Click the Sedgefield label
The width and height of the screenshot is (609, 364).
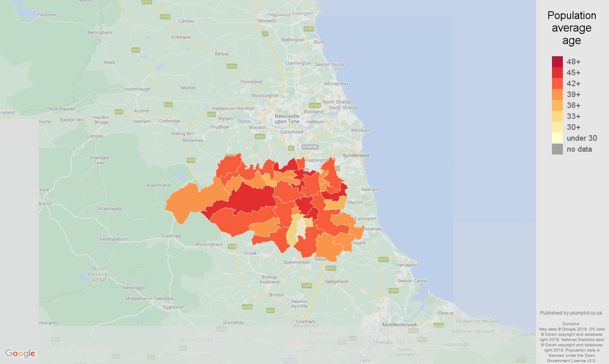tap(336, 281)
